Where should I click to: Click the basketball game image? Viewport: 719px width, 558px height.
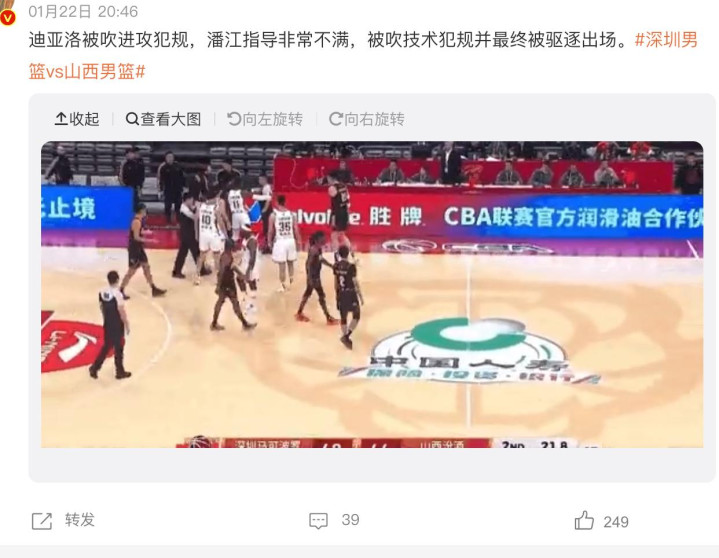[x=372, y=294]
